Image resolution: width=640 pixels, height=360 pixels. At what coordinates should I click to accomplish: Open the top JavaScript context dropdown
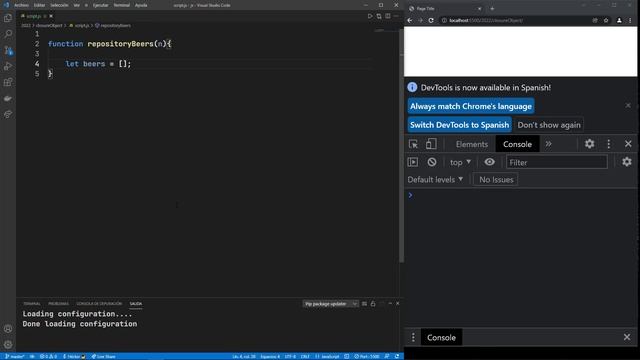point(460,162)
